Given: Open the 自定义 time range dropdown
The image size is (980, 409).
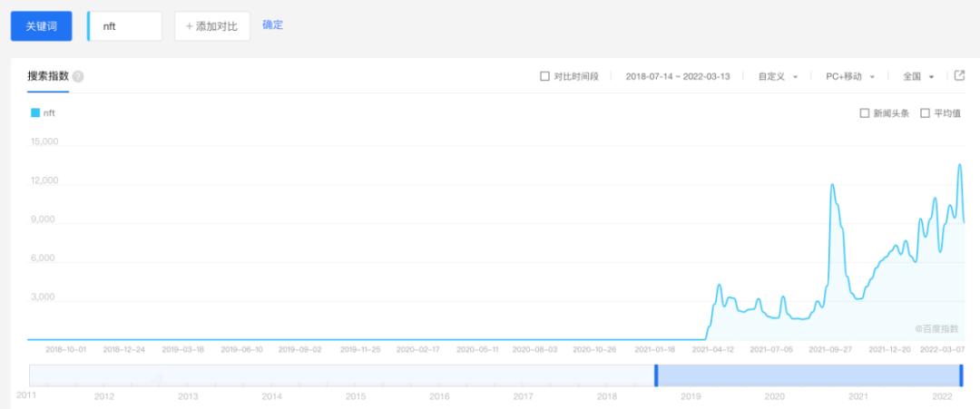Looking at the screenshot, I should coord(778,77).
